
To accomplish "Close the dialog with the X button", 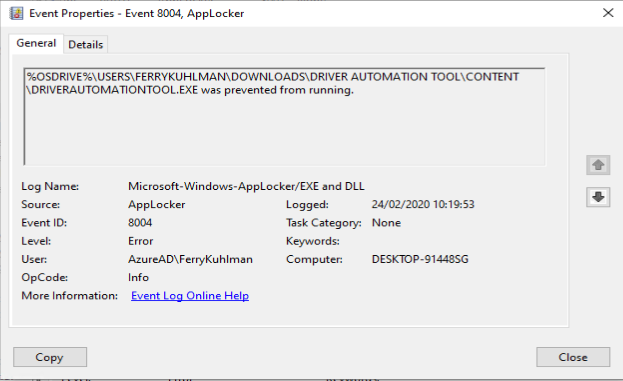I will (x=608, y=13).
